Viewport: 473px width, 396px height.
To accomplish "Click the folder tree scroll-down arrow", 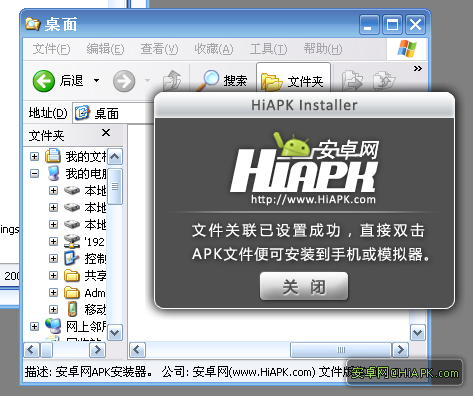I will tap(115, 332).
